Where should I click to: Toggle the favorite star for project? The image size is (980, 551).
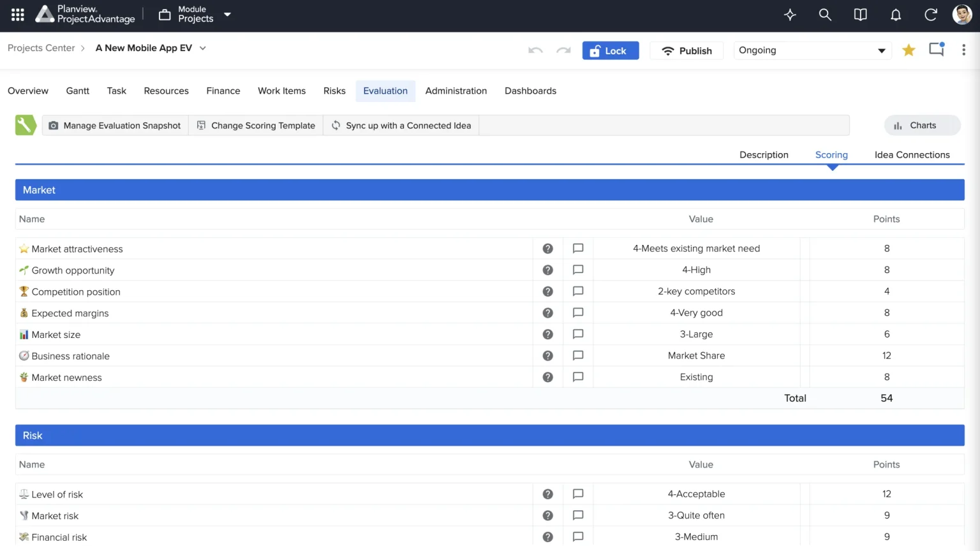909,50
